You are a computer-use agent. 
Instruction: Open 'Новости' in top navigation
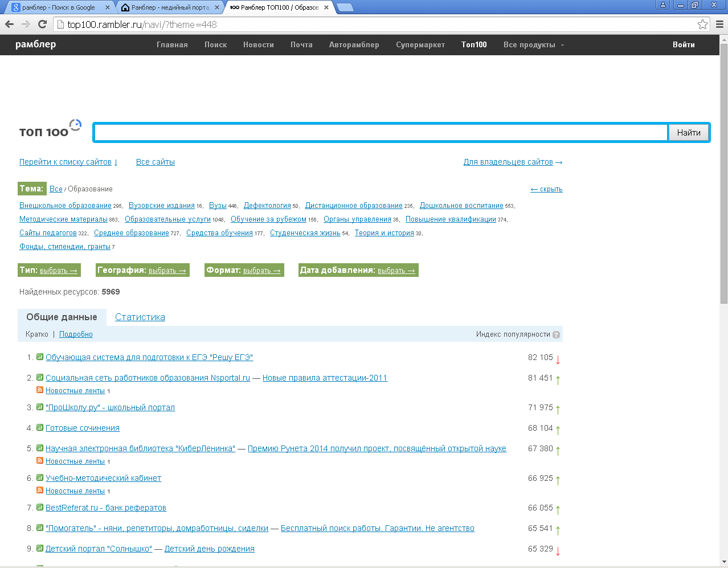(x=259, y=44)
